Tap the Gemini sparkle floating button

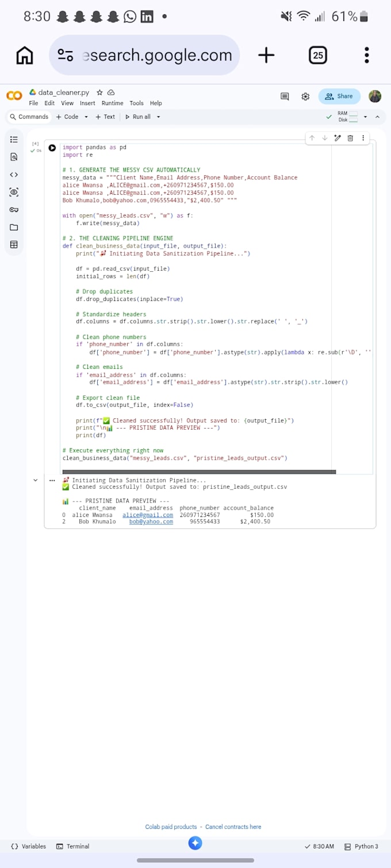coord(195,843)
